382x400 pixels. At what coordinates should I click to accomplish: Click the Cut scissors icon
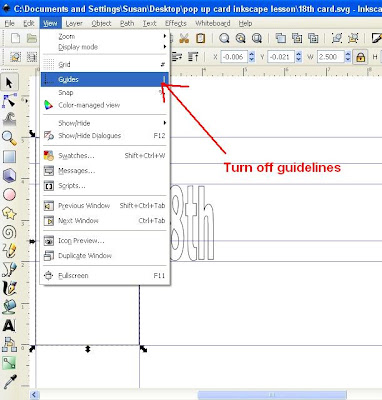click(184, 38)
